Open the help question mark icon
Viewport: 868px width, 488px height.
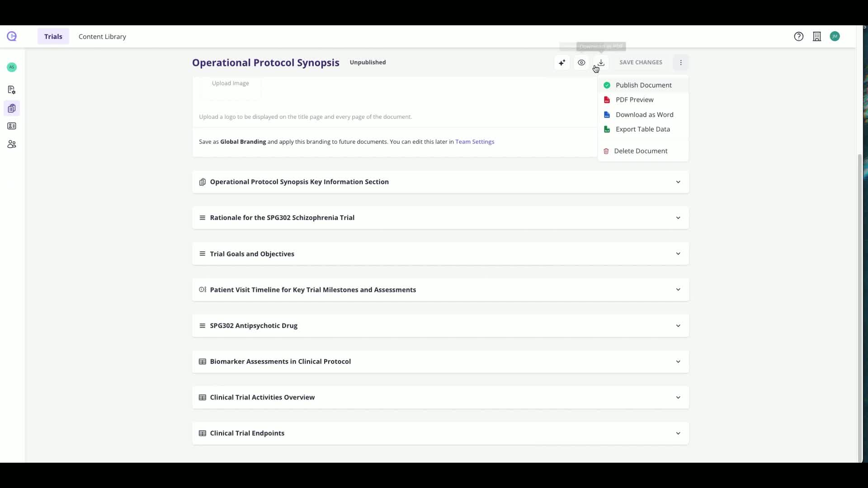tap(799, 37)
